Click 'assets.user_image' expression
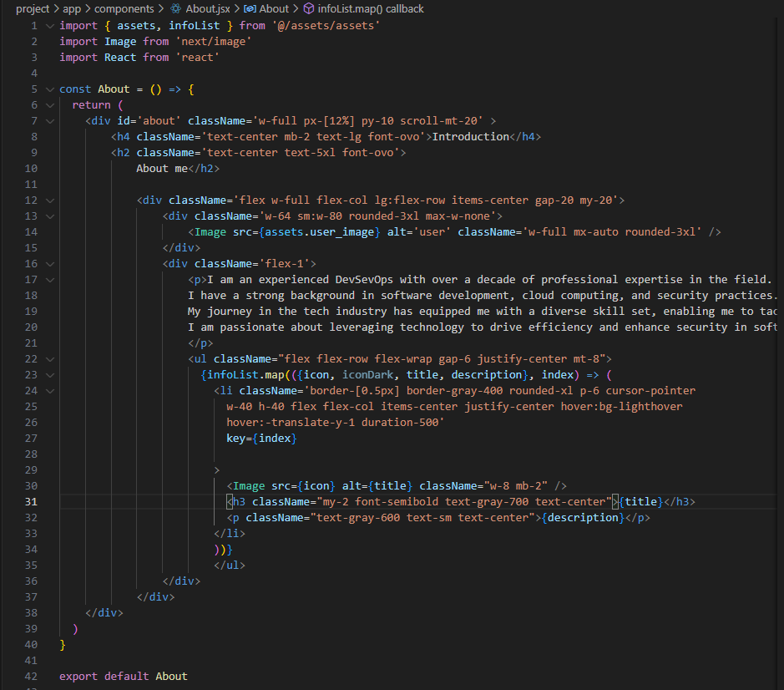Screen dimensions: 784x690 tap(320, 232)
